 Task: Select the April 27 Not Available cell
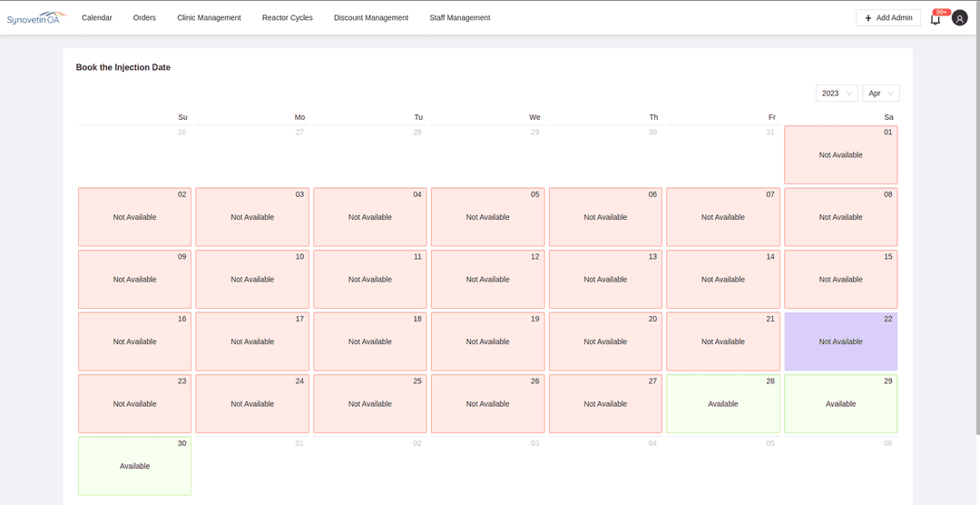[605, 404]
